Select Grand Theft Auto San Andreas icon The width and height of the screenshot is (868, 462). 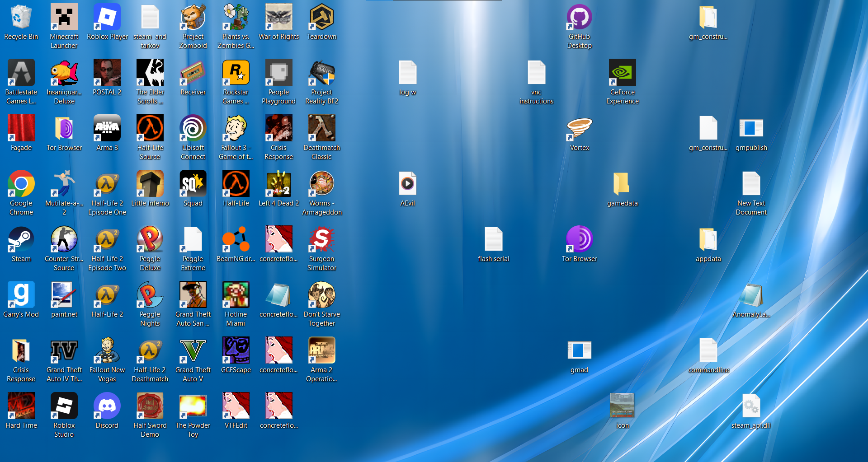[x=193, y=294]
